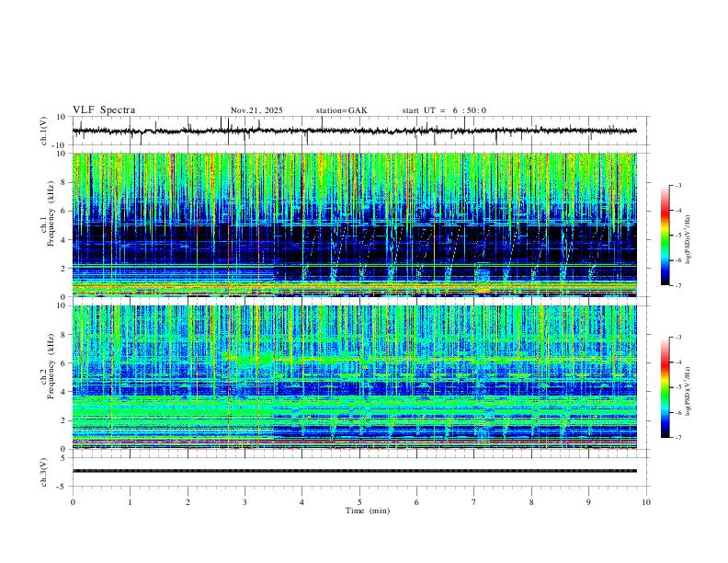The image size is (728, 563).
Task: Click the ch.2 spectrogram color bar
Action: click(x=665, y=387)
